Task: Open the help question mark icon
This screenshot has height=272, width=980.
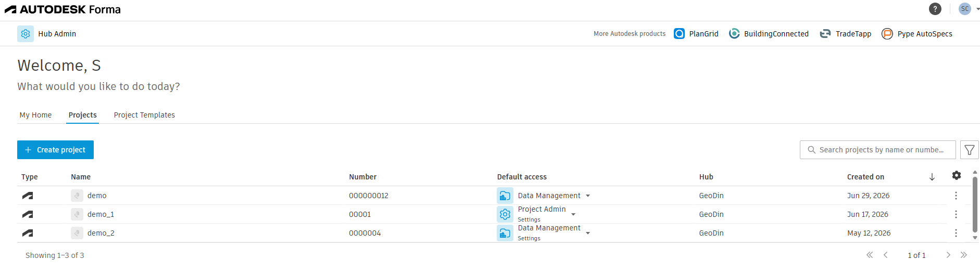Action: point(935,9)
